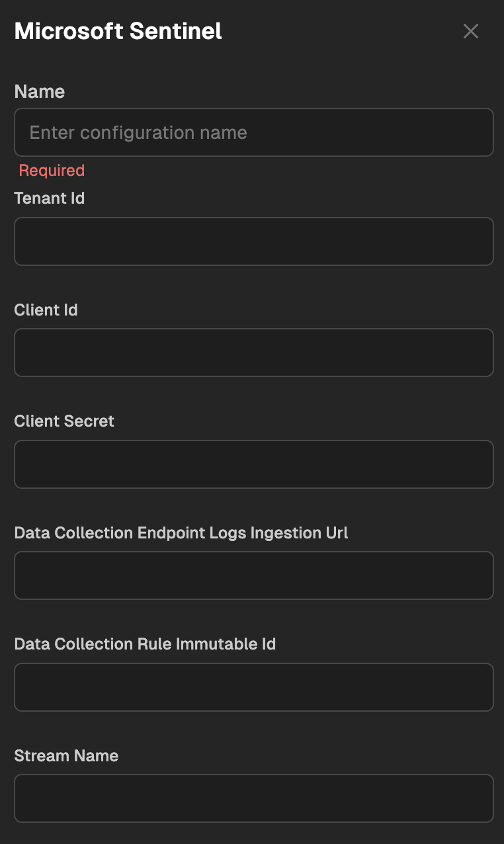Click the Client Secret label

click(64, 421)
